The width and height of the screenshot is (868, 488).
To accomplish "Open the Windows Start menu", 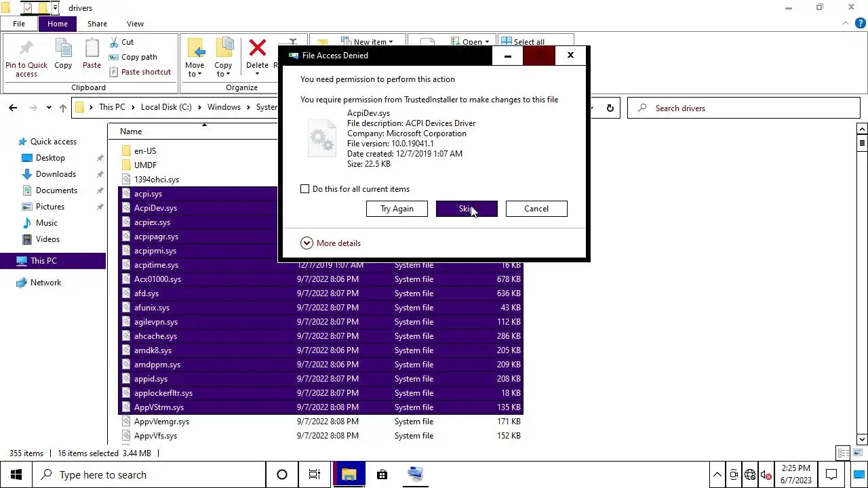I will 16,474.
